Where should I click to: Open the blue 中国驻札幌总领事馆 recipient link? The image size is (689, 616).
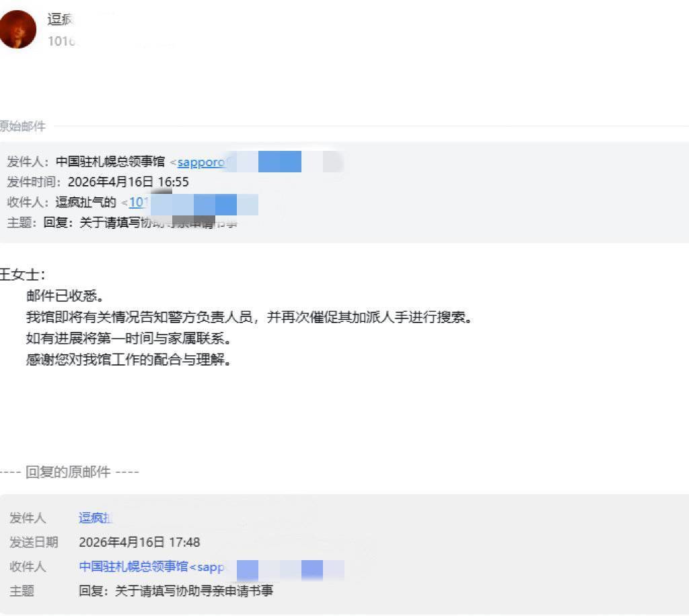[x=134, y=566]
